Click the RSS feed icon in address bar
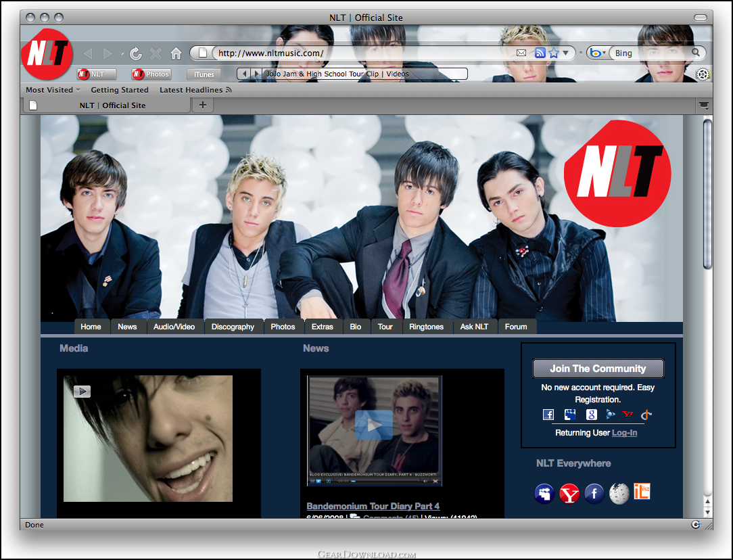The height and width of the screenshot is (560, 733). [540, 53]
